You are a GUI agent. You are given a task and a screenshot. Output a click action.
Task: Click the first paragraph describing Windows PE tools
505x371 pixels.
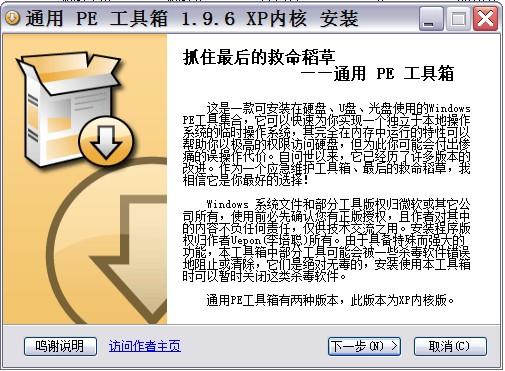(x=326, y=144)
